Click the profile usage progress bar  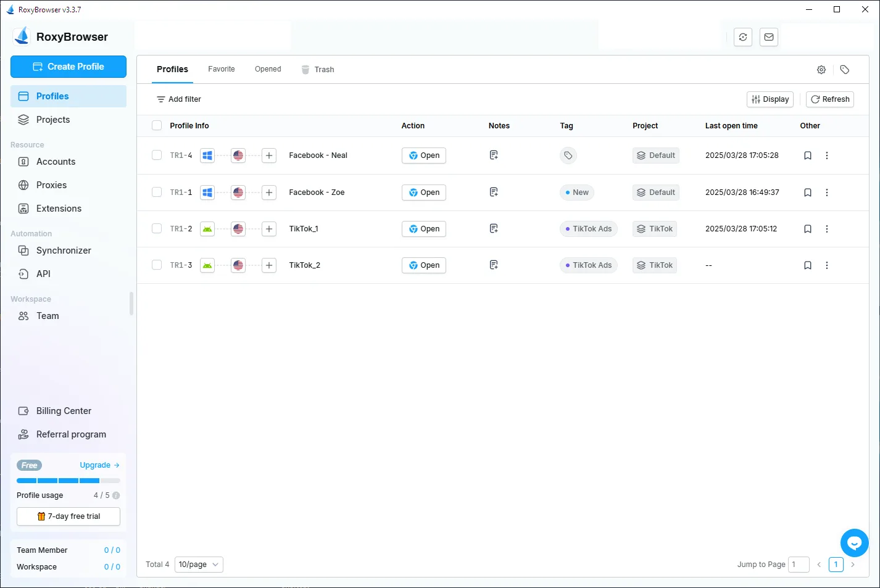coord(68,481)
